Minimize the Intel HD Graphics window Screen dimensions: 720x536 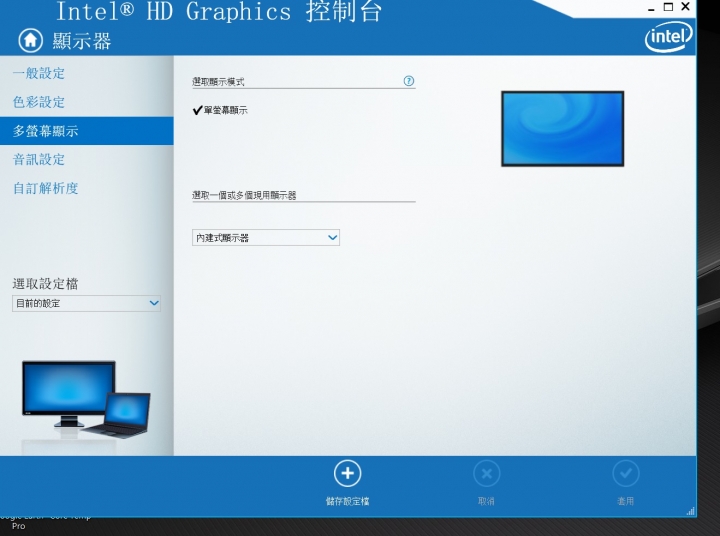coord(651,8)
